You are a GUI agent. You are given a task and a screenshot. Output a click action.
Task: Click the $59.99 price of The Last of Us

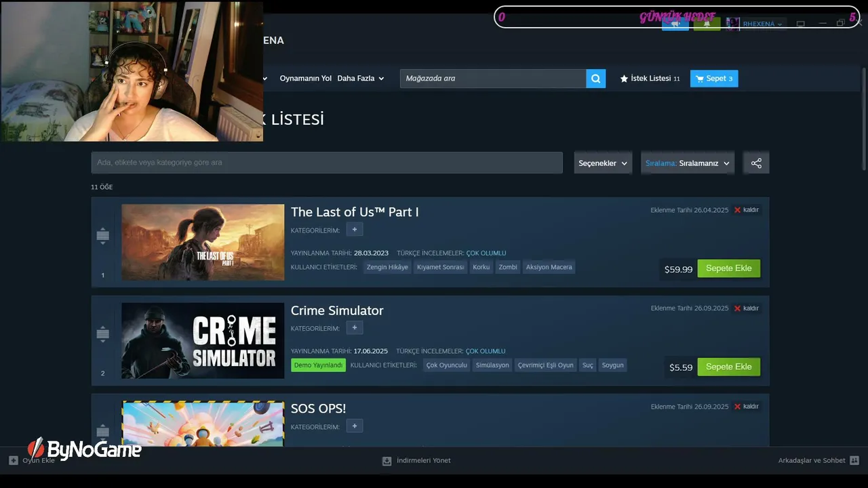click(x=678, y=269)
